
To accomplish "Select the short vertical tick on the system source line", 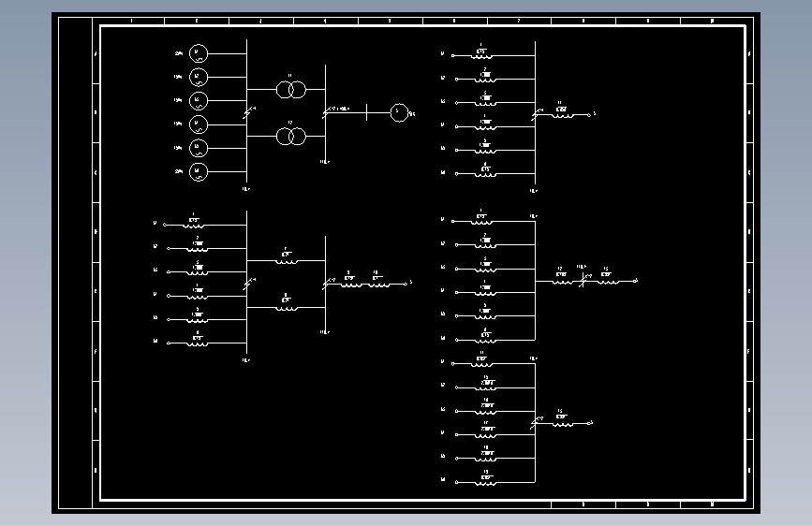I will pyautogui.click(x=366, y=112).
